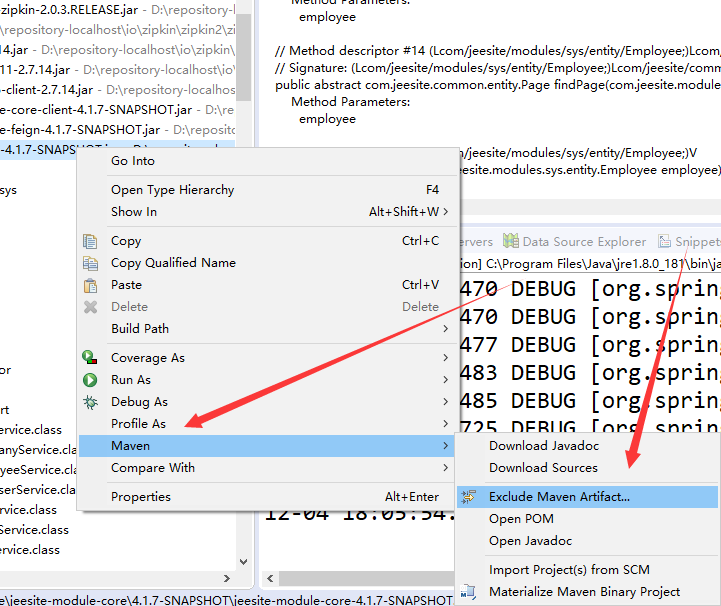The image size is (721, 606).
Task: Choose Import Project(s) from SCM
Action: click(587, 570)
